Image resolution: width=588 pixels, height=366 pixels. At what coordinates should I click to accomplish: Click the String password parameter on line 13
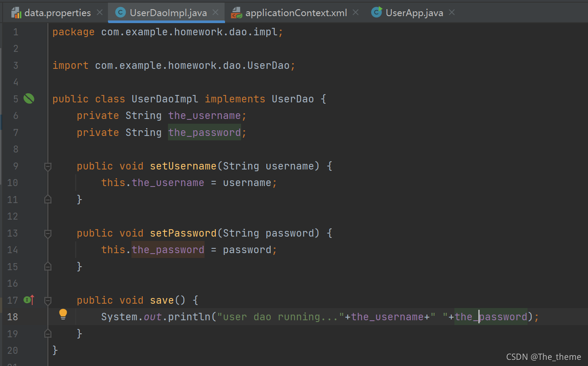pos(269,233)
